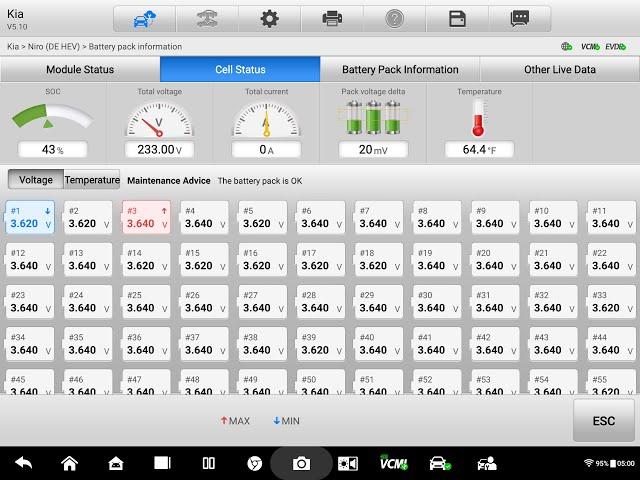Select cell #9 voltage card

[495, 217]
